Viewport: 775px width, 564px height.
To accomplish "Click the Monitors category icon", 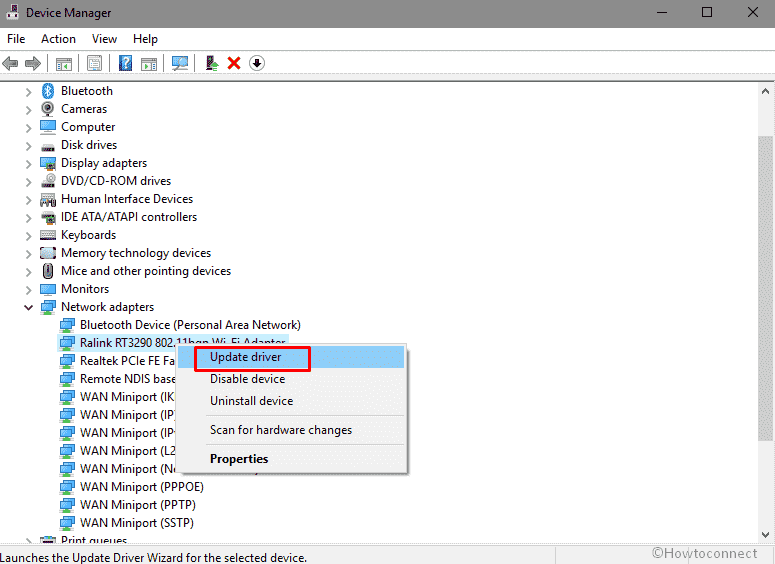I will (48, 289).
